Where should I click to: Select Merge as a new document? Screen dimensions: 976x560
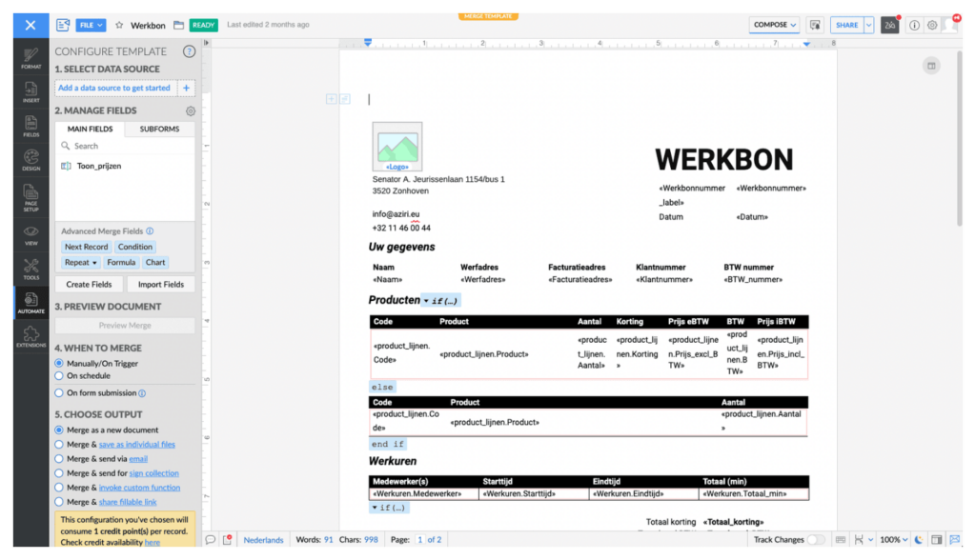pyautogui.click(x=58, y=430)
